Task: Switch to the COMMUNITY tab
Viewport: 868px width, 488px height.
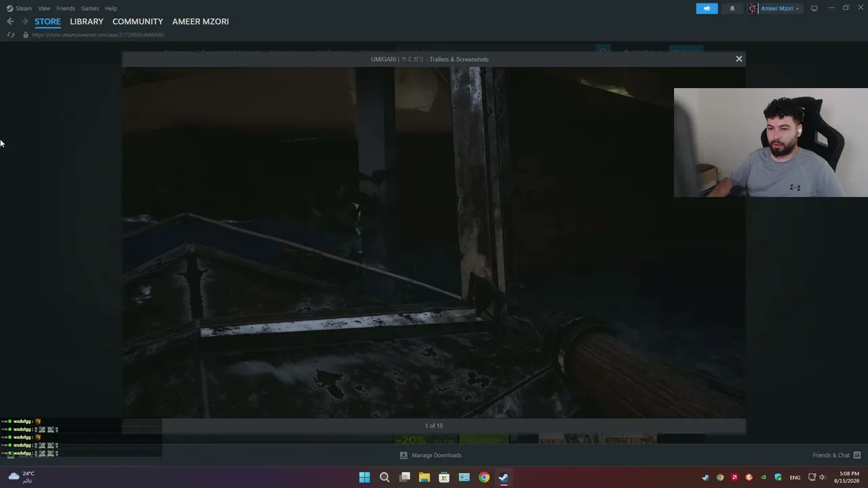Action: (138, 22)
